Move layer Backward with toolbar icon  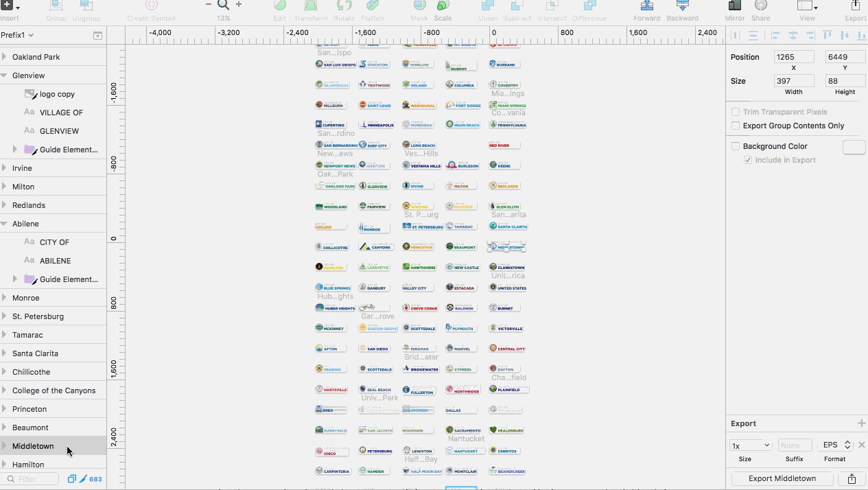(x=682, y=5)
